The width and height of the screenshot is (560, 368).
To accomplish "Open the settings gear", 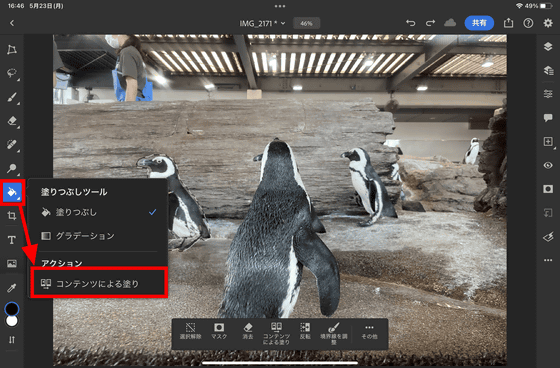I will click(x=548, y=23).
